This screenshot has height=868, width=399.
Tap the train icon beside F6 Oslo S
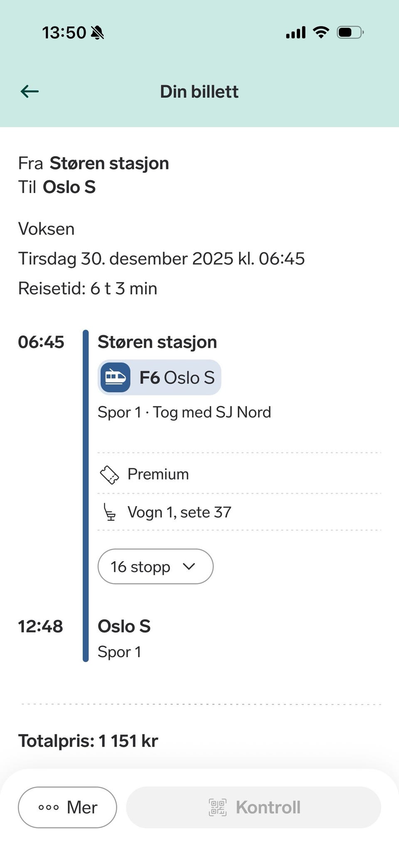click(x=115, y=378)
